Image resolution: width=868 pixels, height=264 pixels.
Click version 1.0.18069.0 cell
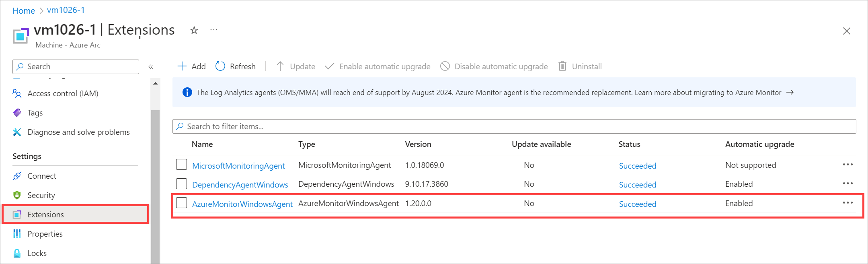(425, 165)
